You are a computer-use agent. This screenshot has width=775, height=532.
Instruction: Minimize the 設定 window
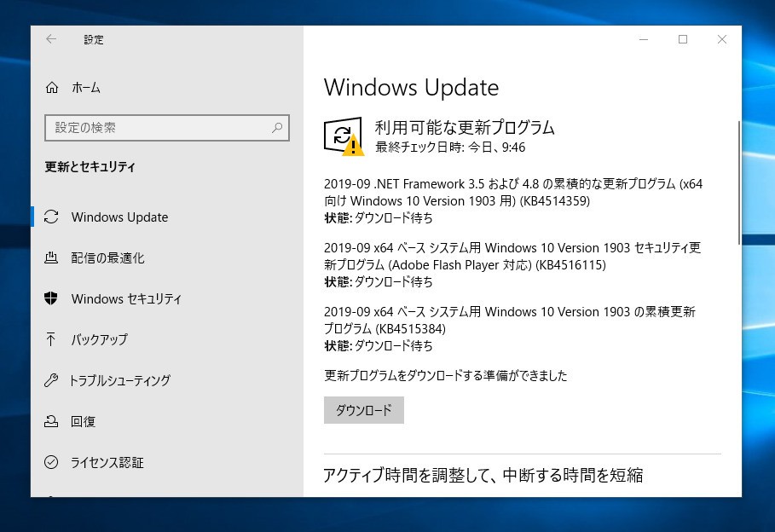pyautogui.click(x=644, y=39)
